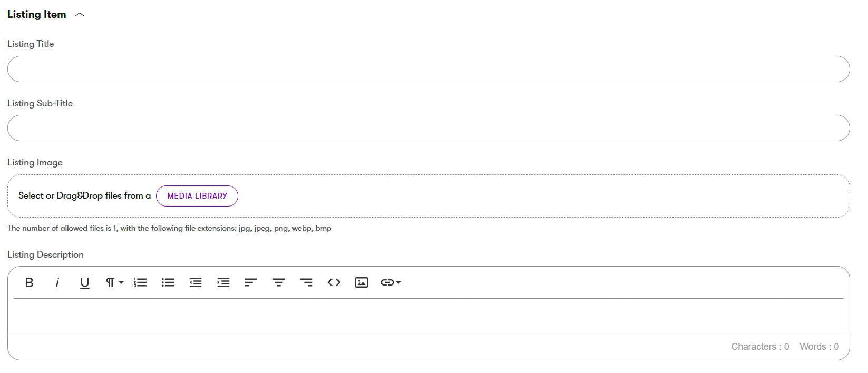This screenshot has width=868, height=373.
Task: Decrease indent in the description editor
Action: [196, 283]
